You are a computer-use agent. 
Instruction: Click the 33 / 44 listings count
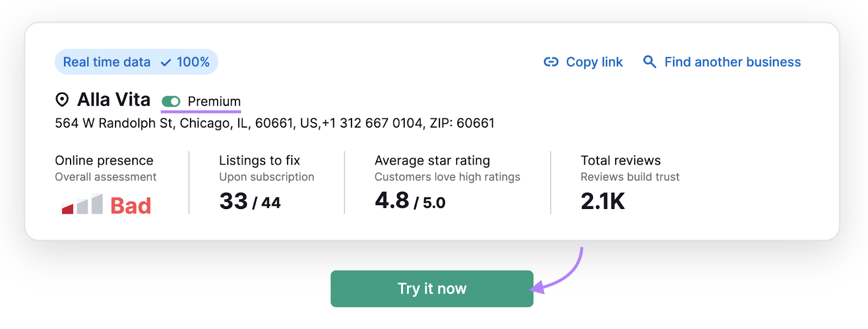(250, 202)
